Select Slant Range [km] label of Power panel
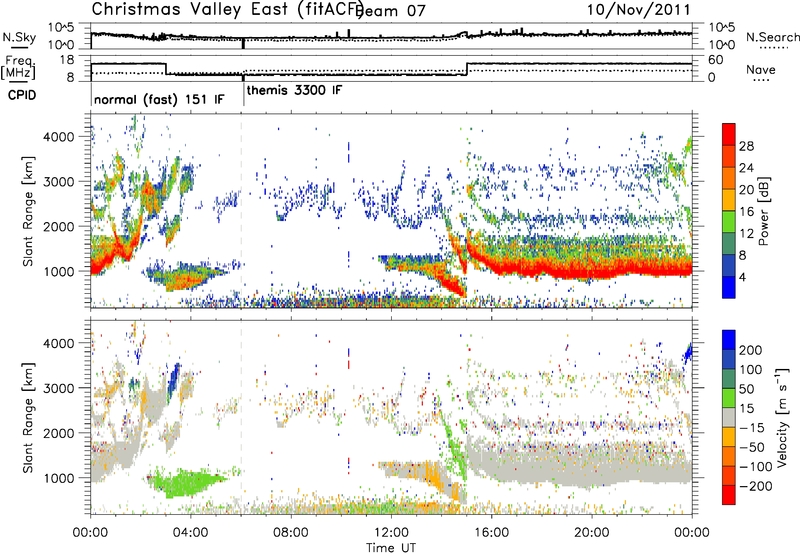 tap(28, 211)
